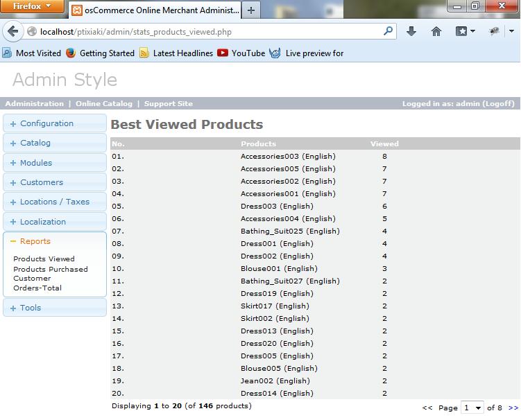The image size is (521, 420).
Task: Expand the Customers menu section
Action: click(55, 182)
